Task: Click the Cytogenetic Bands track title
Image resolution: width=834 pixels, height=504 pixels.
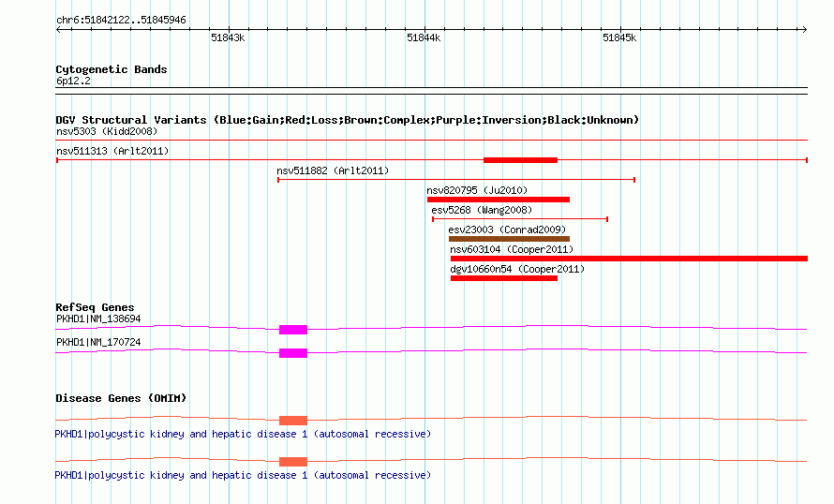Action: point(112,69)
